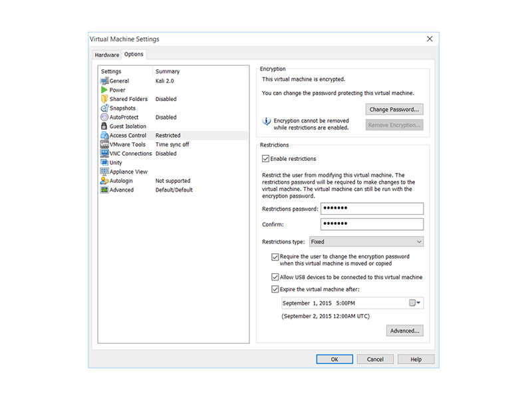Click the Settings column header
The width and height of the screenshot is (532, 399).
(x=111, y=72)
